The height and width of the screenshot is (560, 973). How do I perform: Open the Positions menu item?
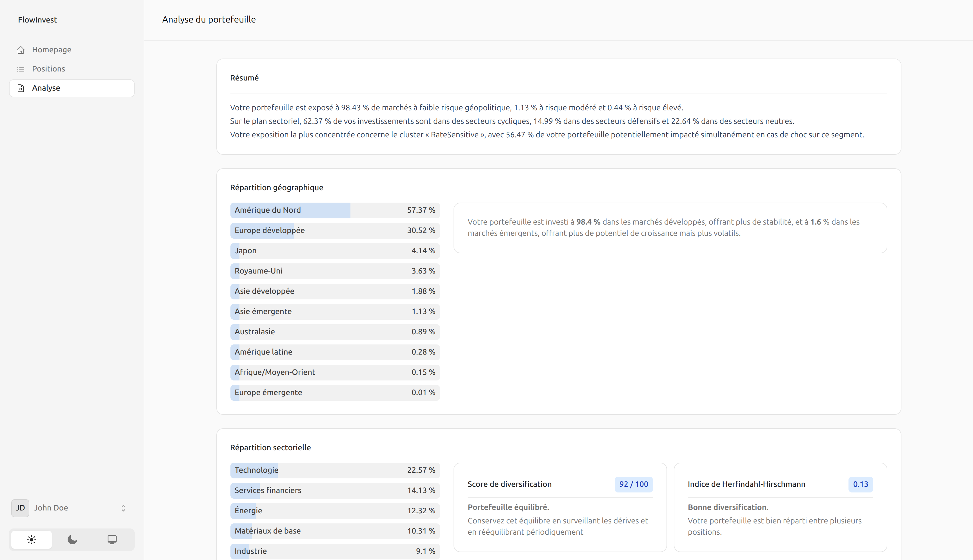[48, 69]
